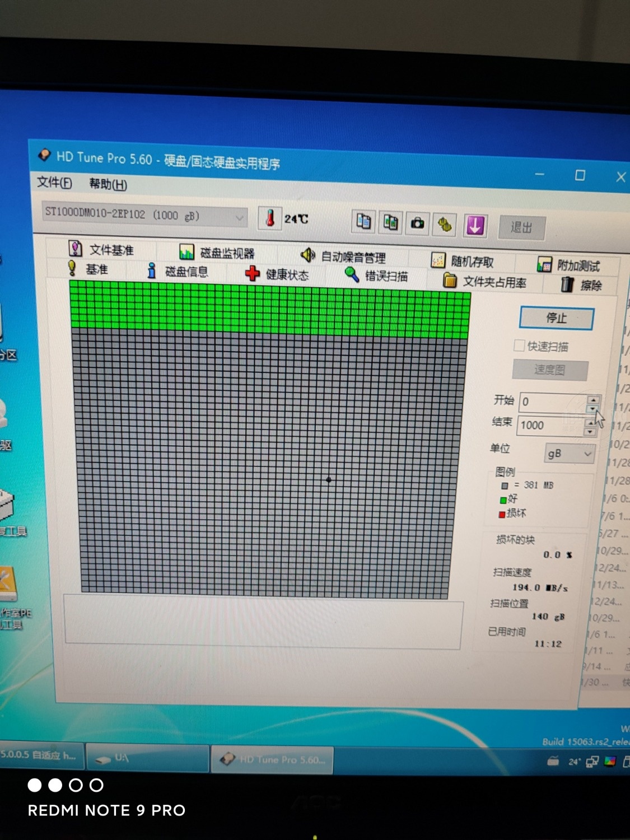The image size is (630, 840).
Task: Click the purple down-arrow minimize-to-tray icon
Action: click(475, 226)
